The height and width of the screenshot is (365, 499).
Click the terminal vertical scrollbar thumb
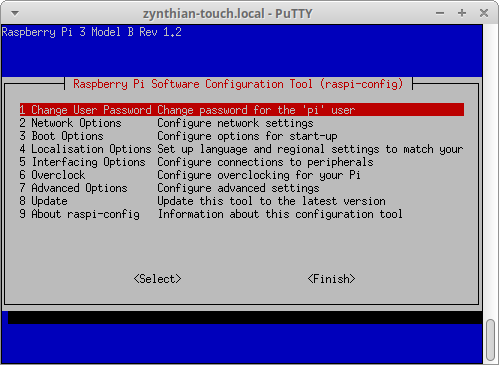pyautogui.click(x=490, y=340)
